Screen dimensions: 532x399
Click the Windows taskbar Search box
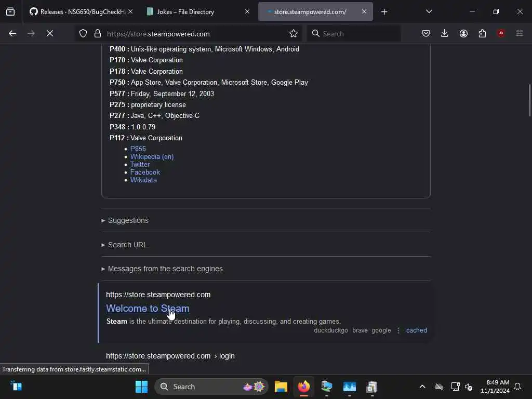(211, 387)
